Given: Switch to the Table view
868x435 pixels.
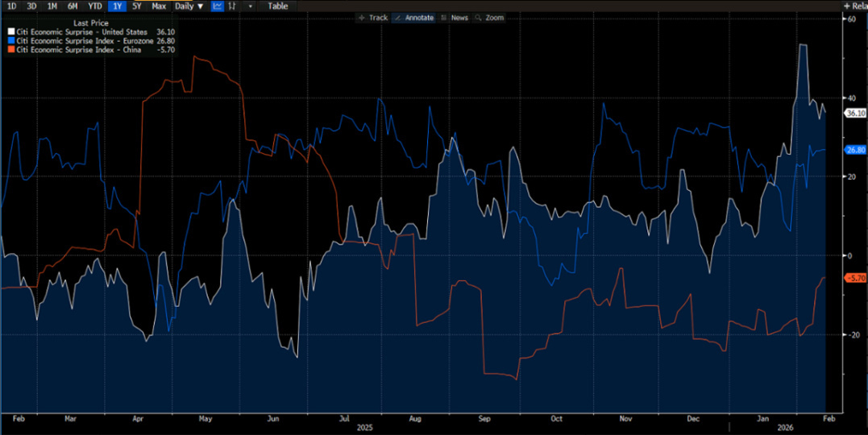Looking at the screenshot, I should click(277, 6).
